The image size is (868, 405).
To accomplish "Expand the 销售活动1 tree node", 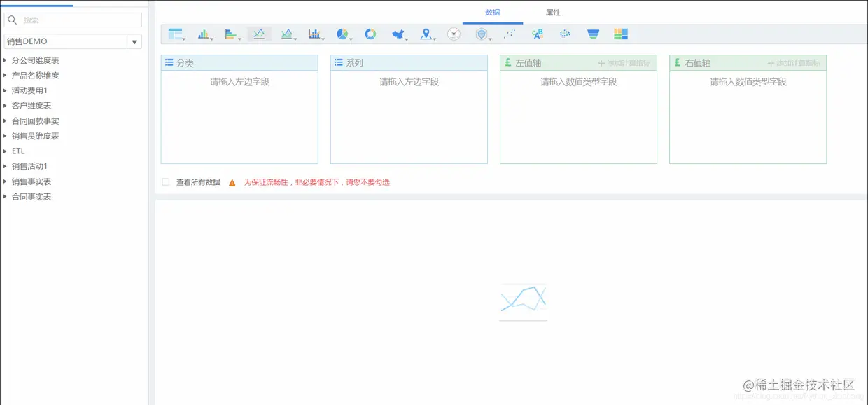I will click(5, 166).
